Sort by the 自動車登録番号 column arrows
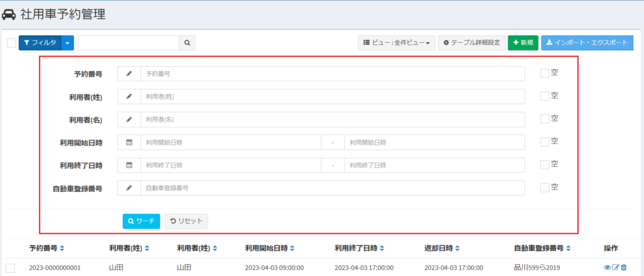 [569, 248]
